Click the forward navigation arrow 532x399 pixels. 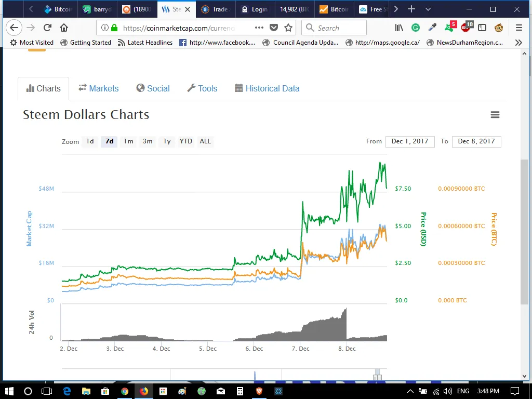tap(31, 28)
